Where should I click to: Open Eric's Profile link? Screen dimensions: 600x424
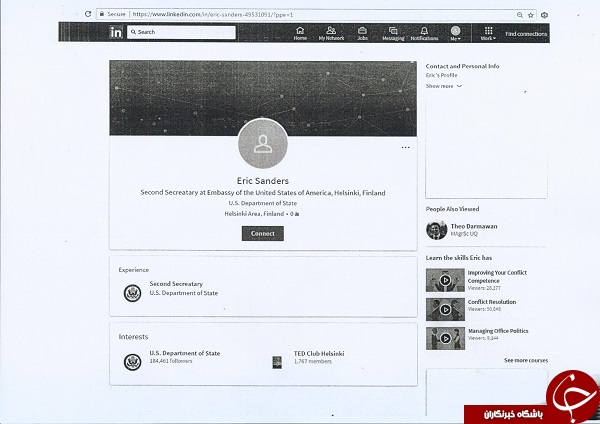(442, 75)
